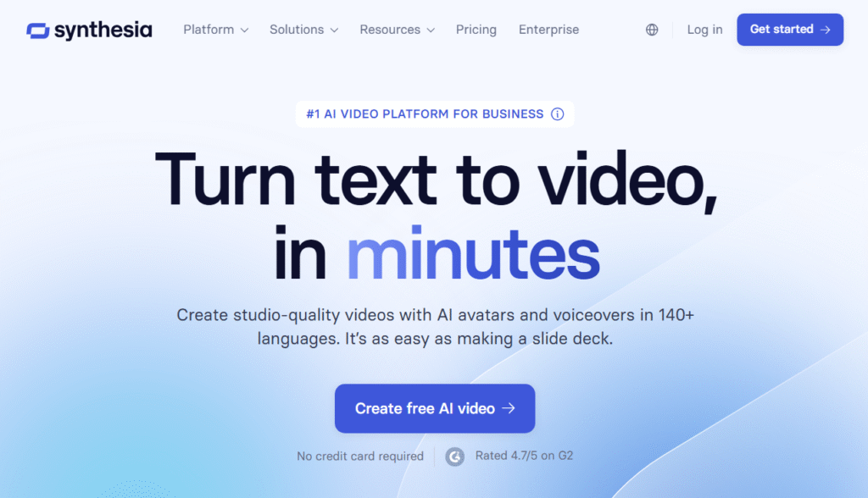Click the Synthesia logo
Viewport: 868px width, 498px height.
[x=89, y=30]
